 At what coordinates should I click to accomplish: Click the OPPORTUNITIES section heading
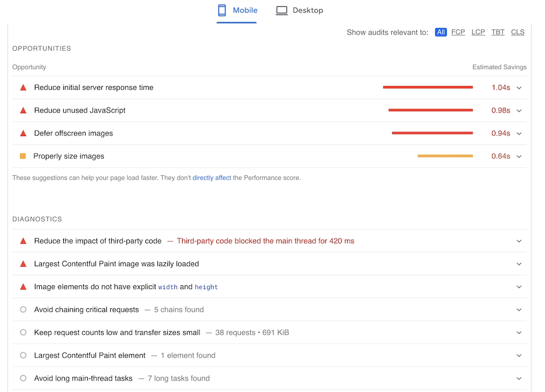(x=42, y=48)
